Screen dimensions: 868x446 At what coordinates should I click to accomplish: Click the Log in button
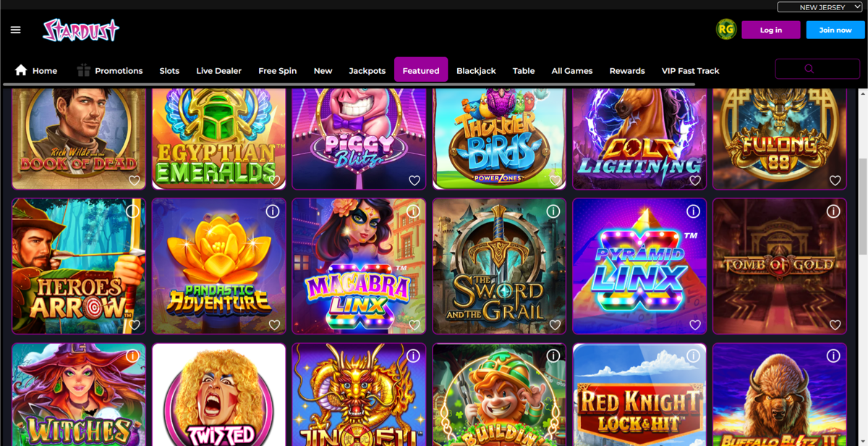coord(770,30)
